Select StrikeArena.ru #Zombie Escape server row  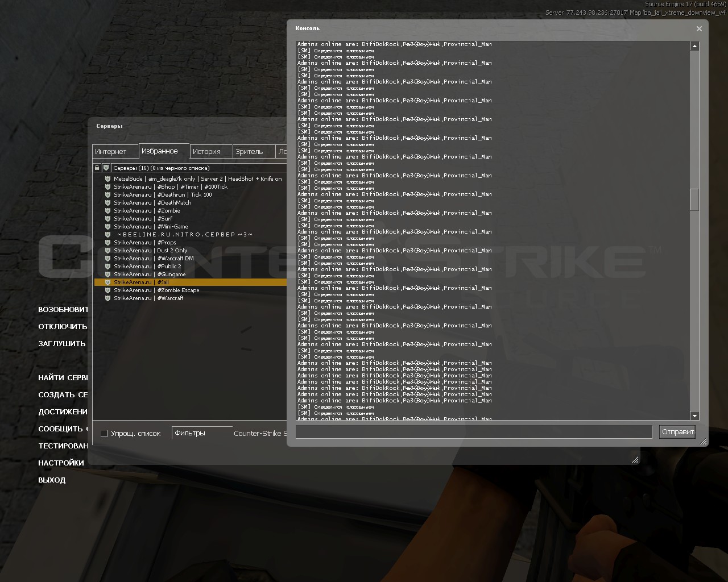point(191,290)
